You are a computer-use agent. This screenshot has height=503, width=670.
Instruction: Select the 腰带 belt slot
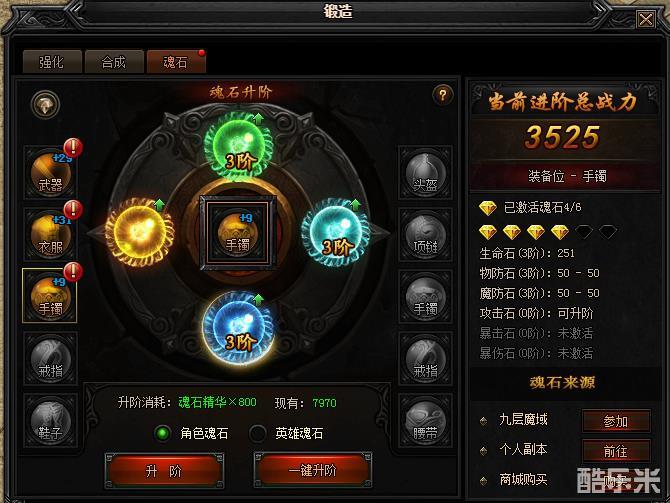[425, 421]
